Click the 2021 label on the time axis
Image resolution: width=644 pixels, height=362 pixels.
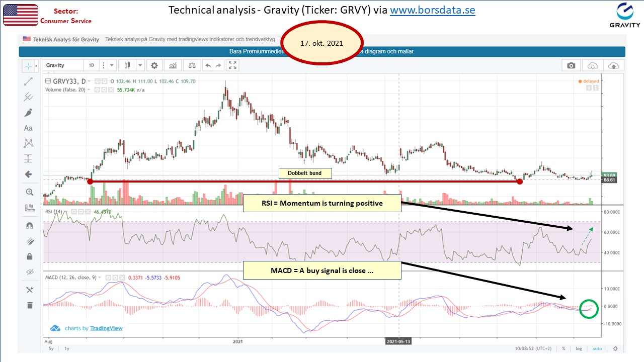238,341
